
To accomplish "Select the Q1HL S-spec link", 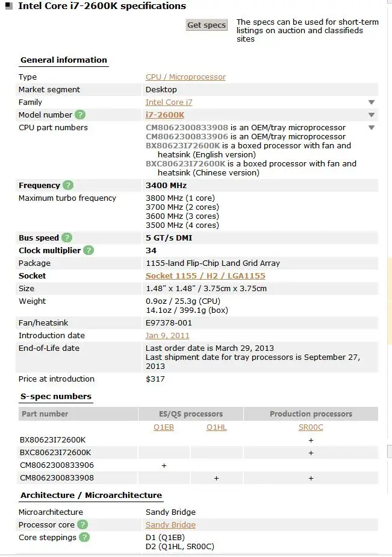I will pos(216,427).
